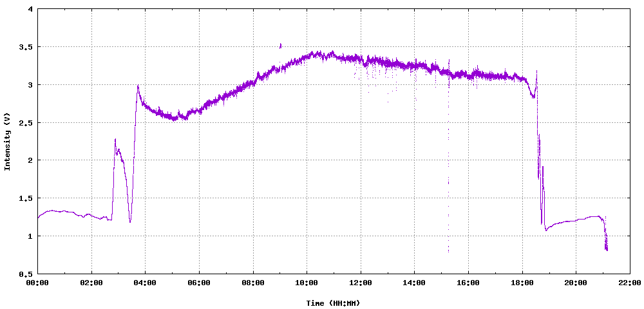Click the 'Intensity (V)' y-axis label

(6, 141)
